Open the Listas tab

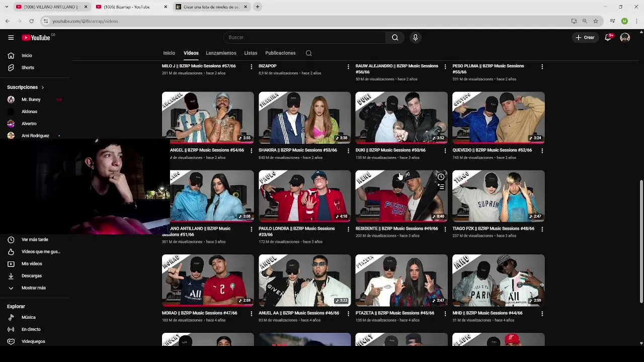251,53
